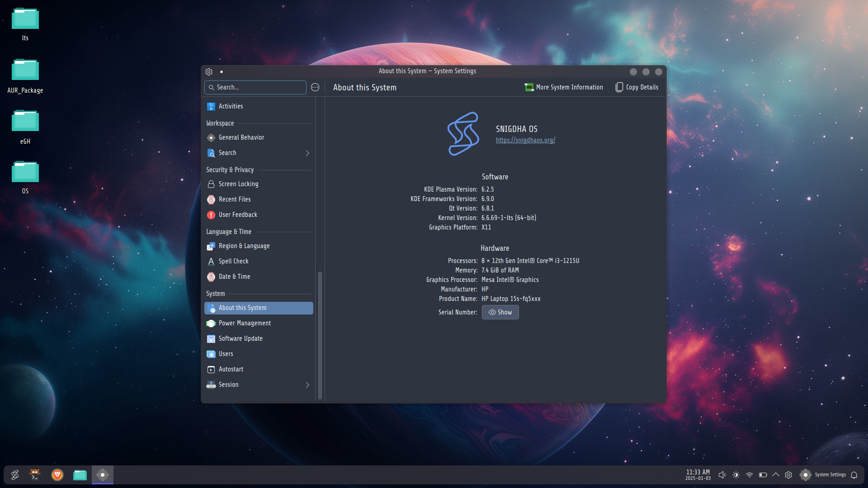Open Spell Check settings
The image size is (868, 488).
pyautogui.click(x=258, y=261)
